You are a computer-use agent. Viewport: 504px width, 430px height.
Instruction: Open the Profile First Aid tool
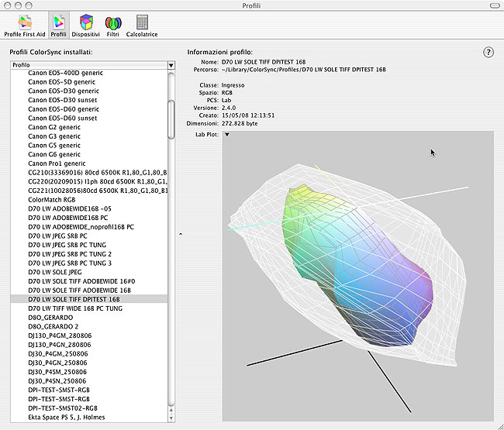click(25, 26)
